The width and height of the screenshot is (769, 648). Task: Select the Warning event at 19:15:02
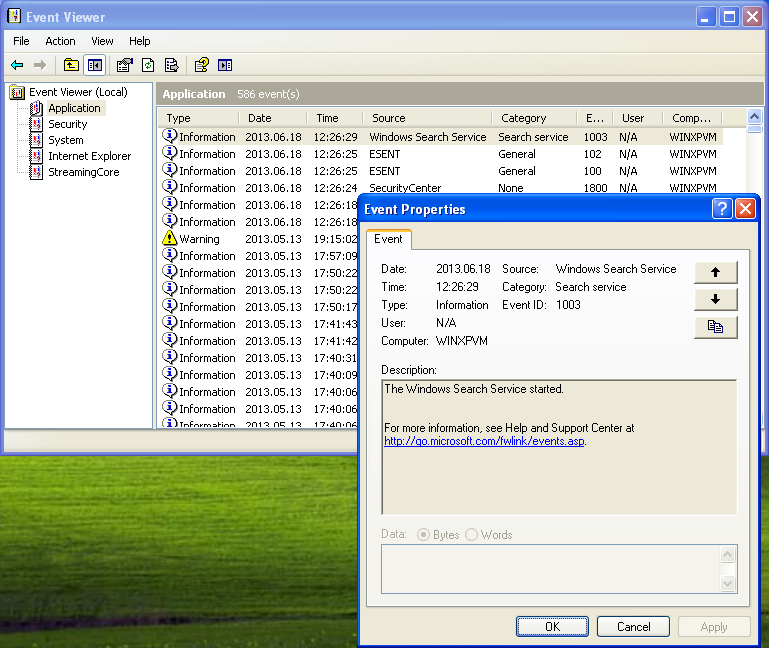coord(260,239)
